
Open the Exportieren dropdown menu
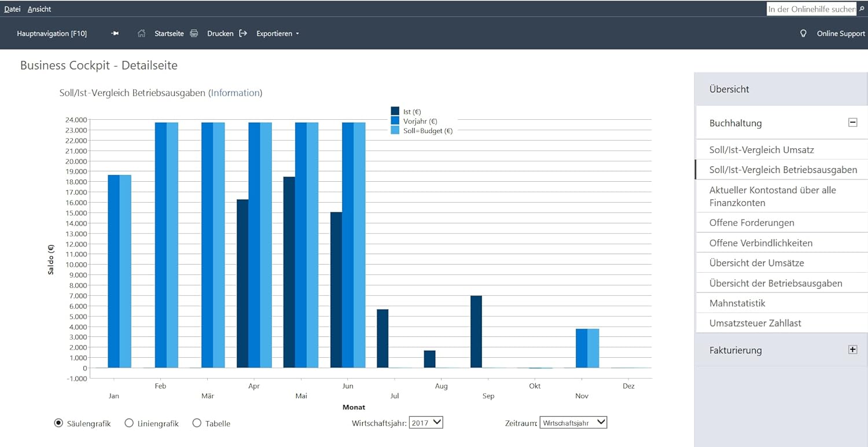278,34
